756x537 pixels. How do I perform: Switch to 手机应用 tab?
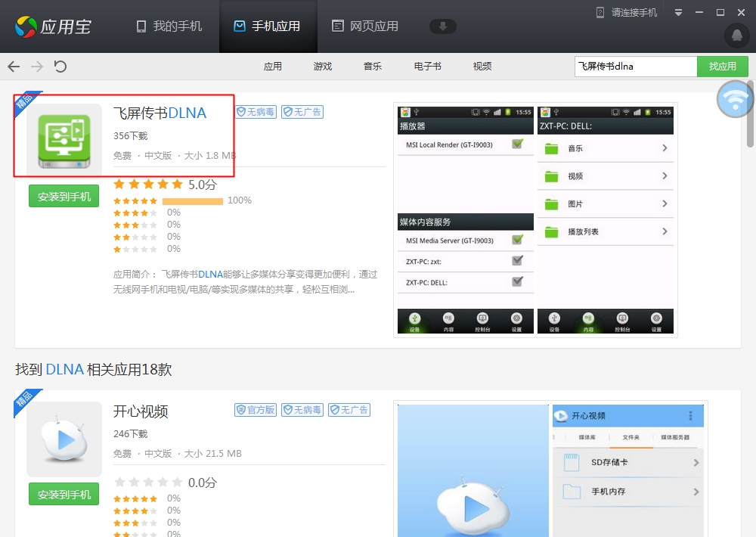[267, 26]
